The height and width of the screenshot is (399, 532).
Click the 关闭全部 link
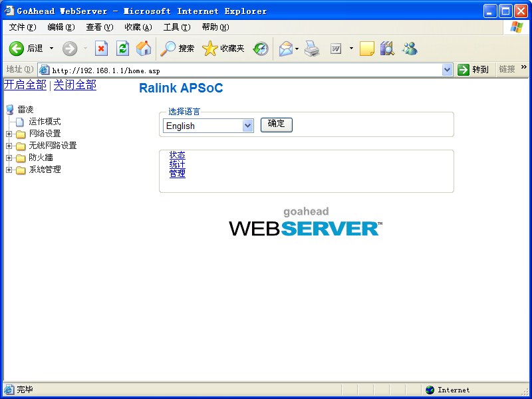click(x=75, y=85)
